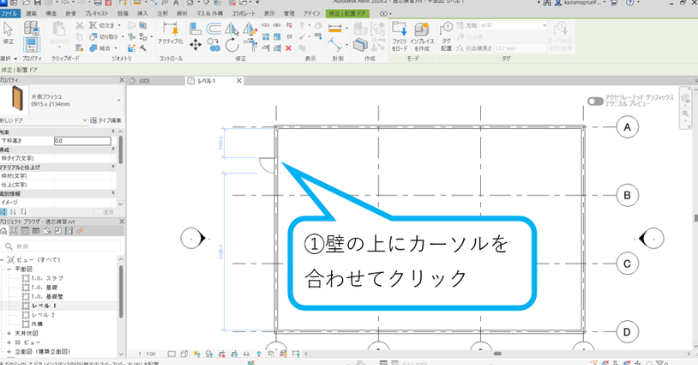Click the sill height input field

82,141
